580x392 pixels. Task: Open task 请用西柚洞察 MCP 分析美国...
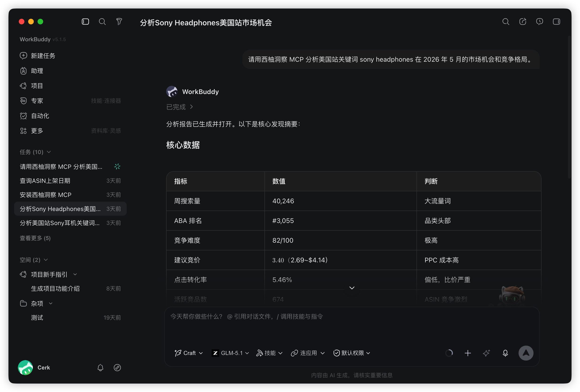click(x=70, y=166)
